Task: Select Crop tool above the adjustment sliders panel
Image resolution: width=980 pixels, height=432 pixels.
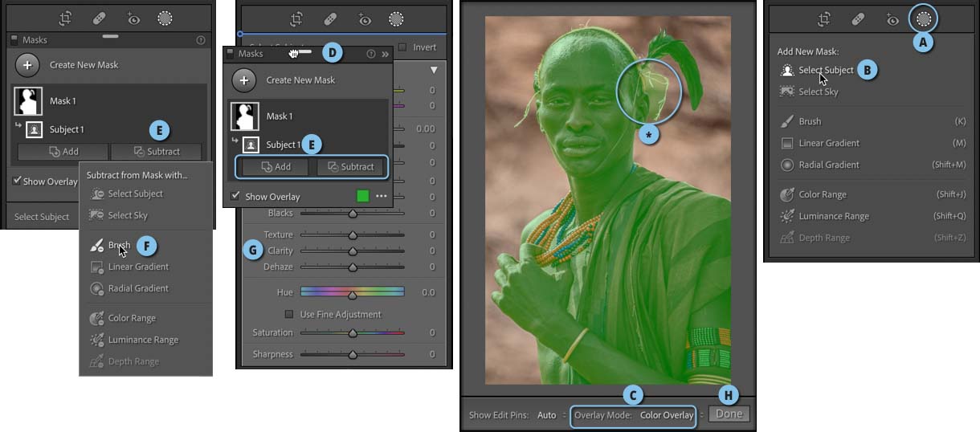Action: tap(296, 18)
